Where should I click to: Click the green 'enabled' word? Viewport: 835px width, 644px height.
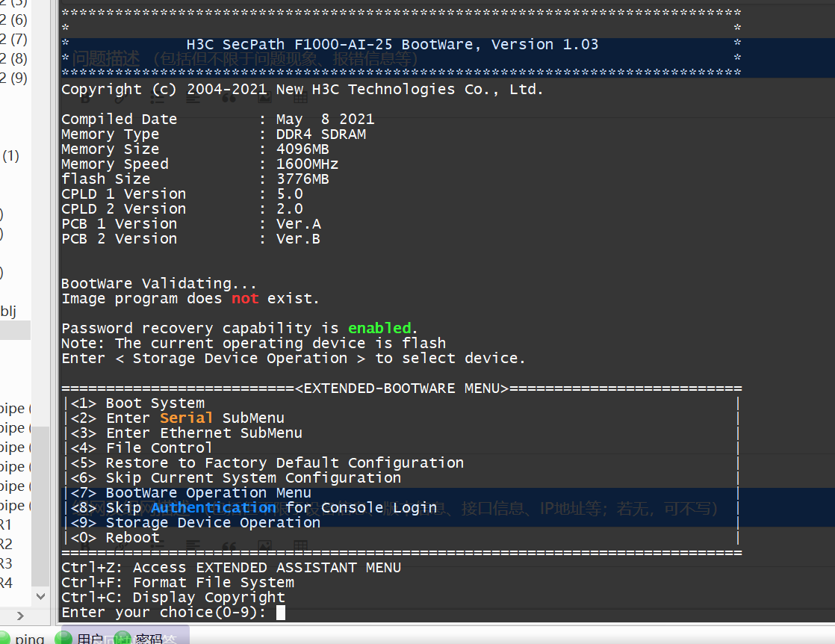tap(379, 328)
